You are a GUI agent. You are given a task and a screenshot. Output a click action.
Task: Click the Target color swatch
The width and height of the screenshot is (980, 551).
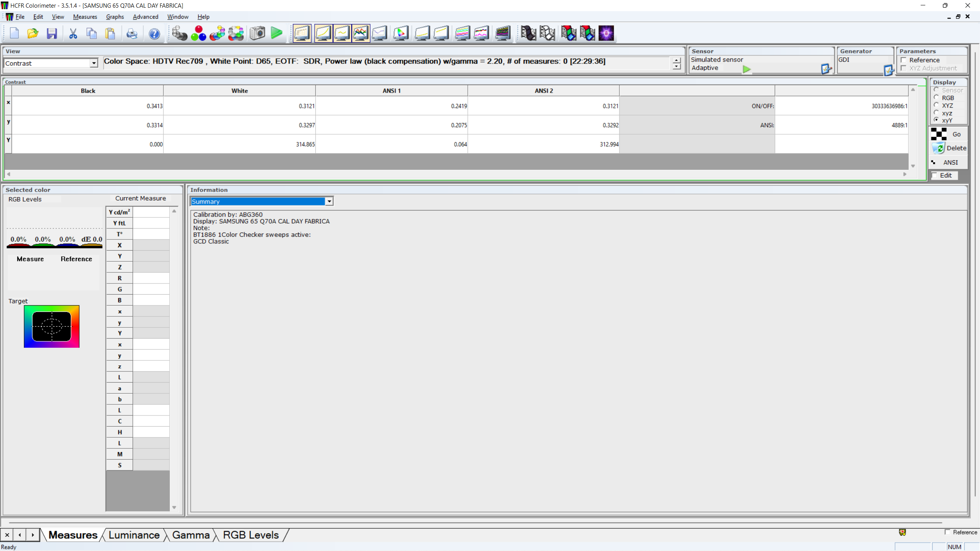[x=52, y=326]
